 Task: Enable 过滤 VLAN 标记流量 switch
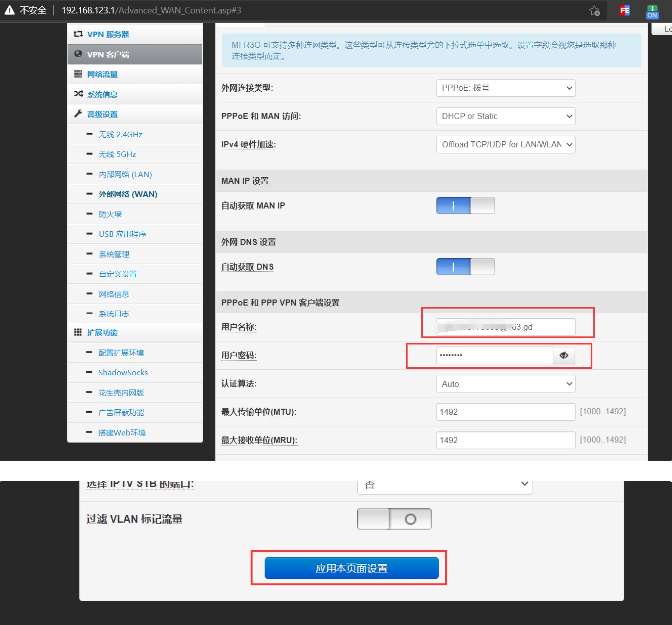[x=394, y=519]
